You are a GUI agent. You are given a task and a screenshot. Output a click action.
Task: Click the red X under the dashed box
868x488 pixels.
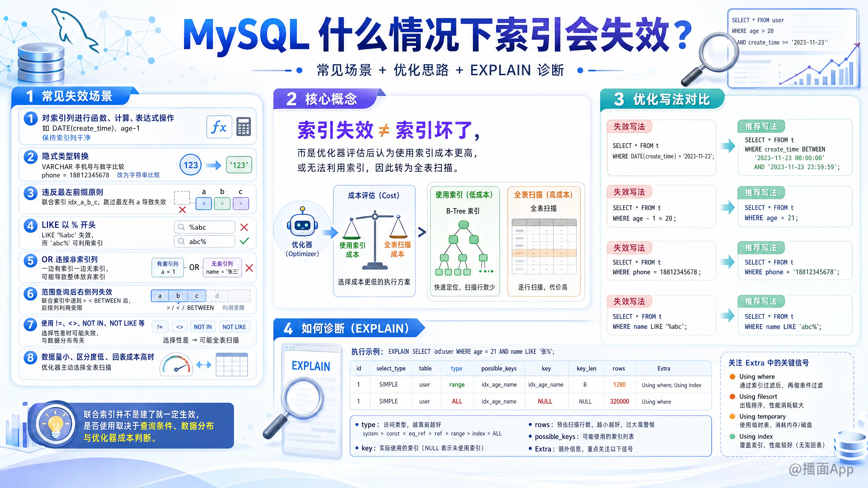182,210
